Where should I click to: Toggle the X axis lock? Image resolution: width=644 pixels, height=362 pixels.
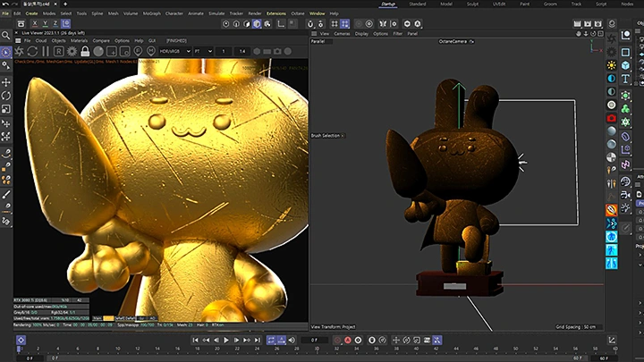pyautogui.click(x=35, y=24)
